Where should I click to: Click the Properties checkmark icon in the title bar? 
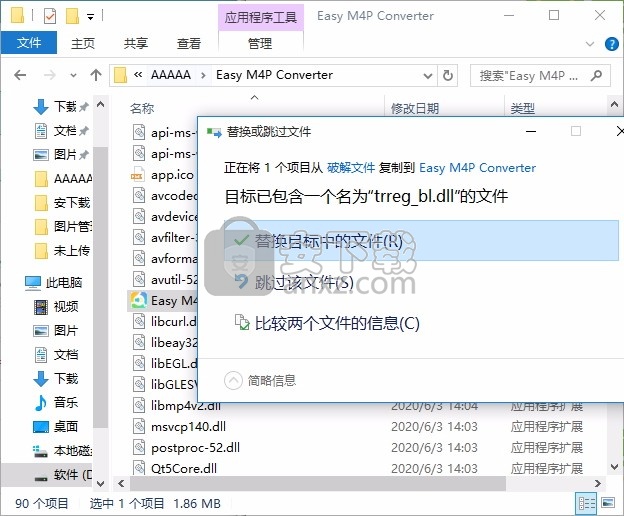point(50,16)
